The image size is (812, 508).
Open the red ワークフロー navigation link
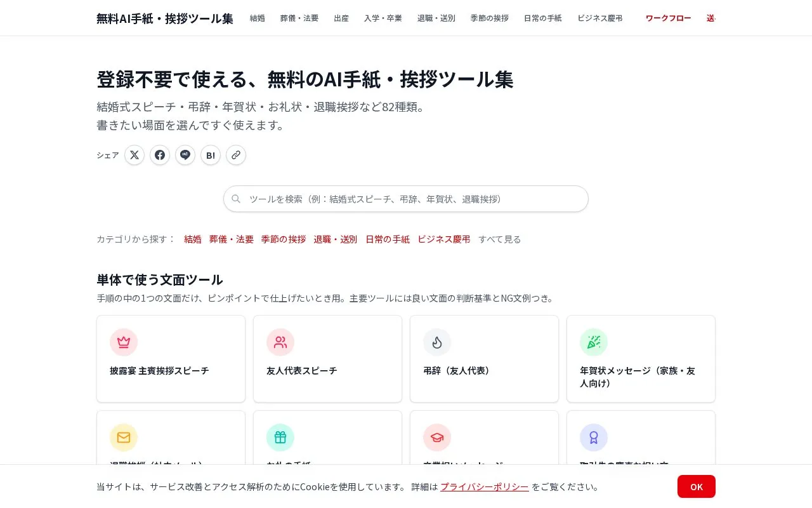tap(669, 18)
